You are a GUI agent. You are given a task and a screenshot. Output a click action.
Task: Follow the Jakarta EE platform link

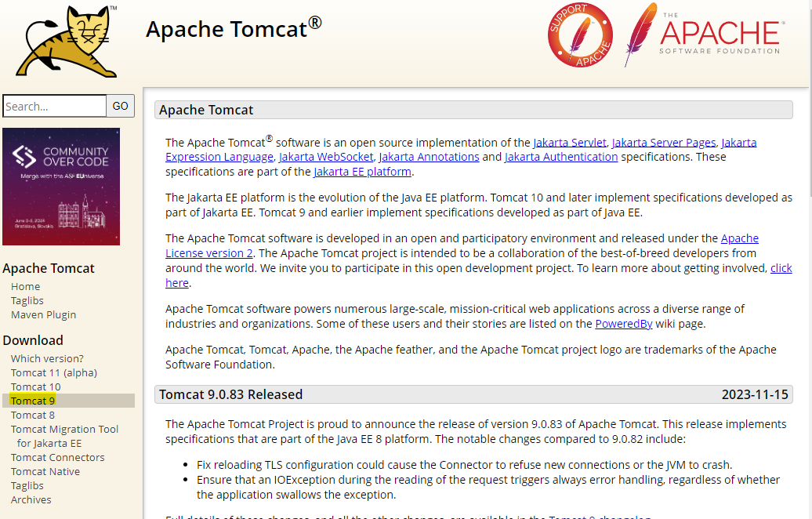[362, 172]
